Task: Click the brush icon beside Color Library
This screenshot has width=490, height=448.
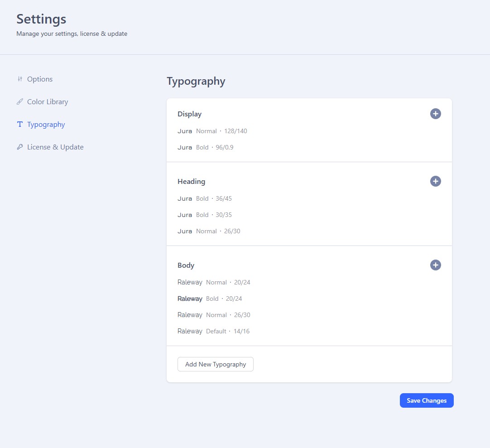Action: click(x=19, y=102)
